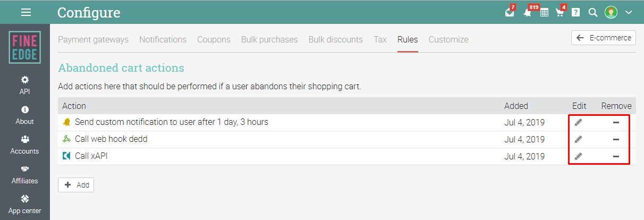The image size is (644, 220).
Task: Click the Action column header
Action: click(x=74, y=106)
